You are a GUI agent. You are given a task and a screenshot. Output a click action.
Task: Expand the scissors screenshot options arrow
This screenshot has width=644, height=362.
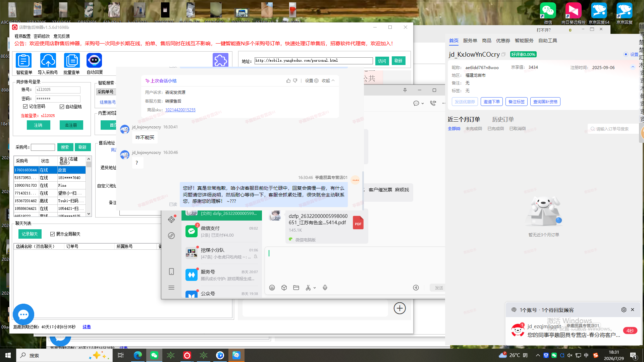315,288
